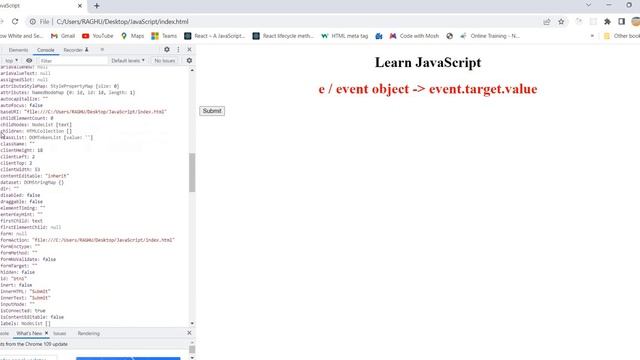Click the No Issues button

tap(164, 60)
